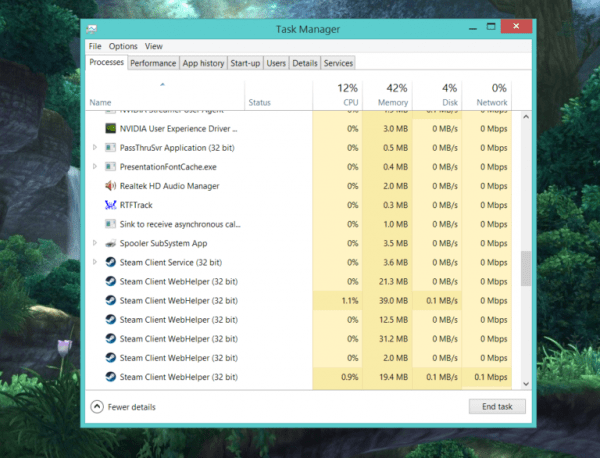Click the PresentationFontCache.exe process icon
Viewport: 600px width, 458px height.
click(110, 167)
